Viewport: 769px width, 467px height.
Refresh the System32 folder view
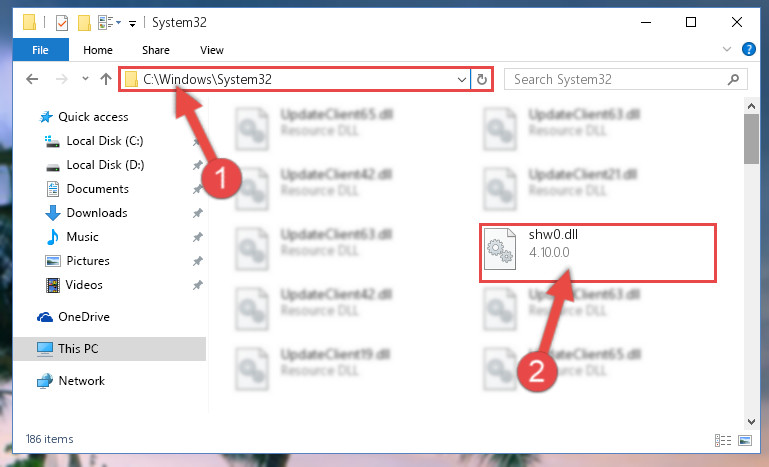(x=482, y=79)
